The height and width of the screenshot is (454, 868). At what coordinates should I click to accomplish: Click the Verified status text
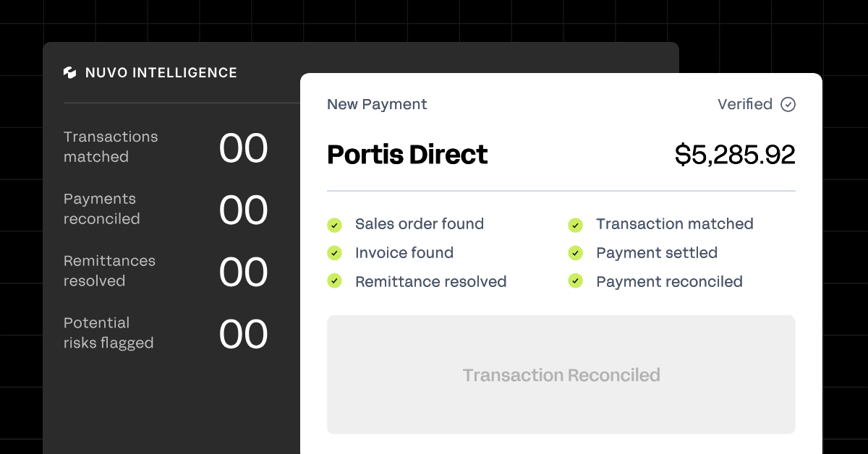pyautogui.click(x=745, y=104)
